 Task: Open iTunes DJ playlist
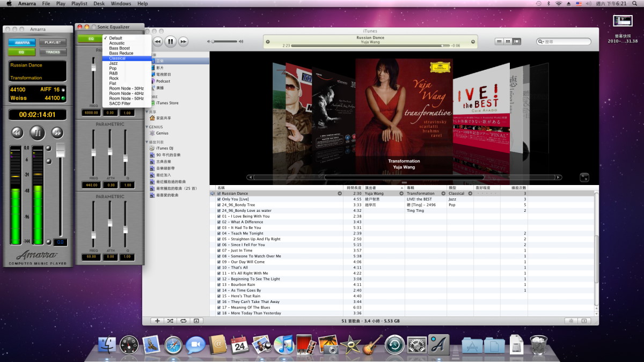click(x=164, y=148)
